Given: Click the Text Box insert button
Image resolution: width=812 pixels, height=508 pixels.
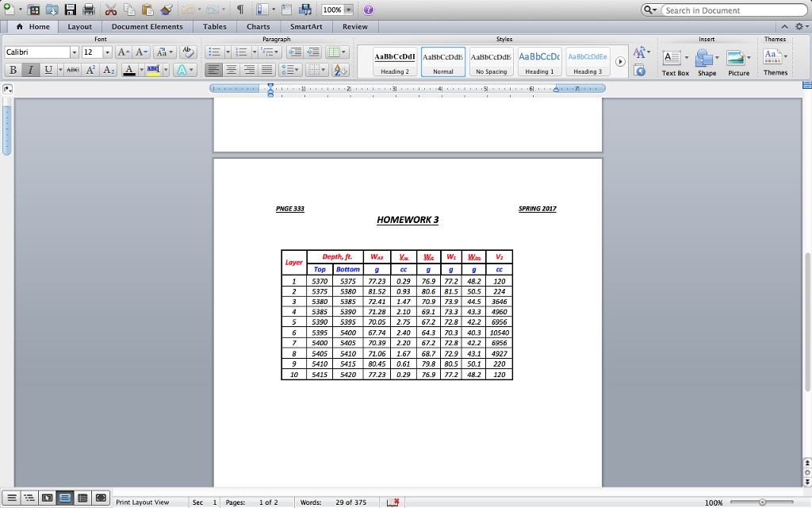Looking at the screenshot, I should click(x=675, y=62).
